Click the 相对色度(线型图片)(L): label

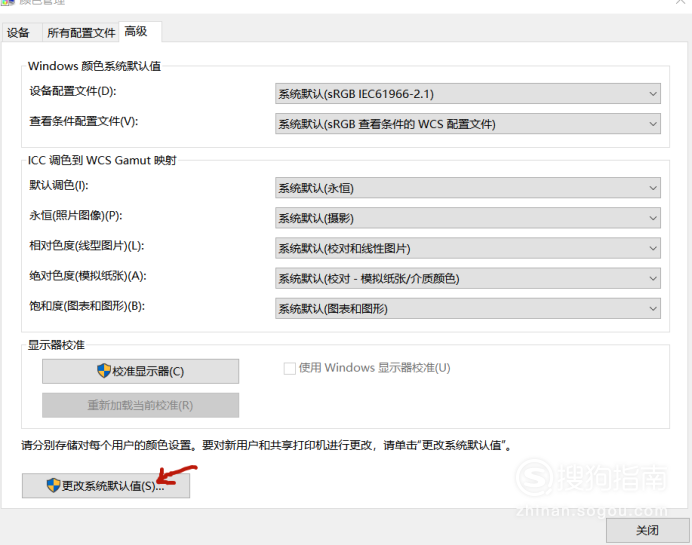86,245
